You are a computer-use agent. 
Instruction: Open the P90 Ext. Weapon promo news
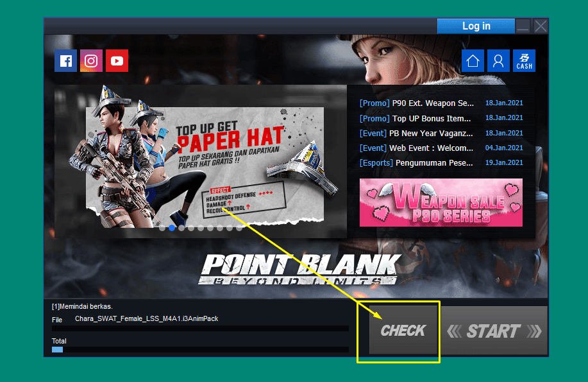[x=417, y=103]
